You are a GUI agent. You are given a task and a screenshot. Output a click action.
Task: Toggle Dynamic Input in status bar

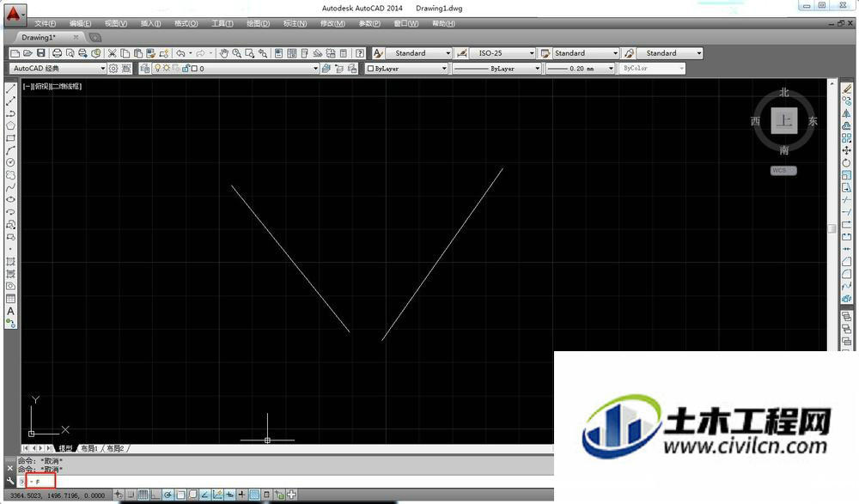(x=229, y=495)
